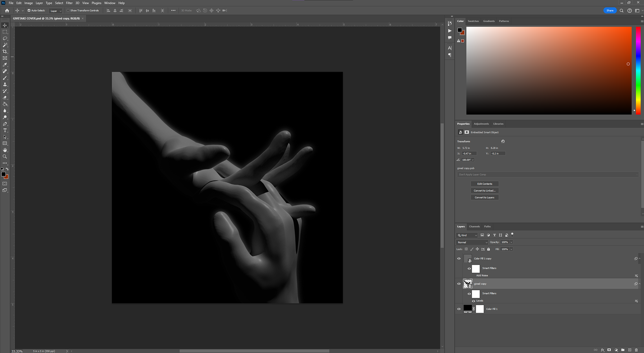Toggle the Auto-Select checkbox

(x=29, y=10)
